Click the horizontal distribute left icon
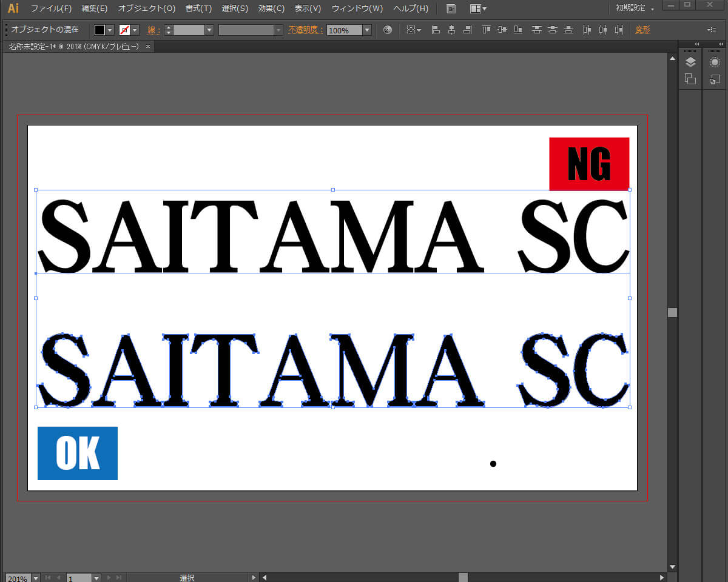Viewport: 728px width, 582px height. 587,30
